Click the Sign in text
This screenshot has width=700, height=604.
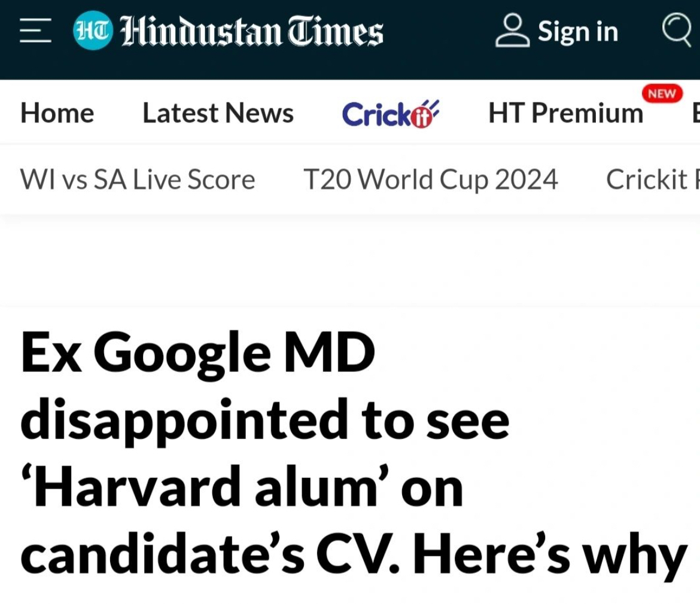click(577, 31)
